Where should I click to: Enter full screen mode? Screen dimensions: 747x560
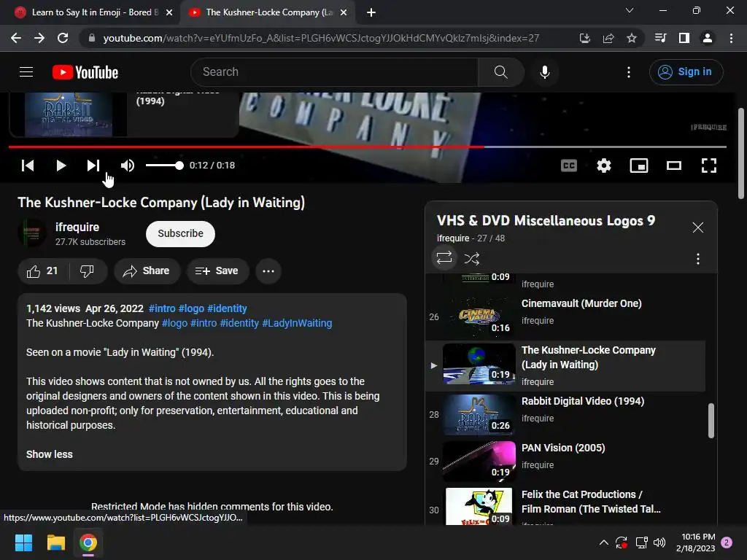pyautogui.click(x=709, y=166)
